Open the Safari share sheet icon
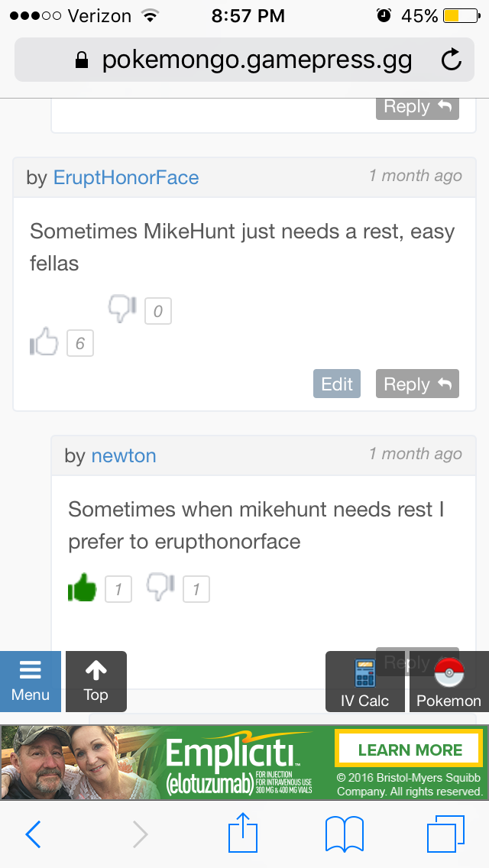489x868 pixels. [x=243, y=834]
